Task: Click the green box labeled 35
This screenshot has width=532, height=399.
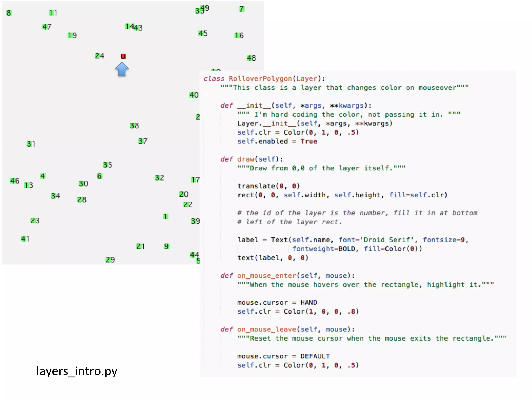Action: click(105, 165)
